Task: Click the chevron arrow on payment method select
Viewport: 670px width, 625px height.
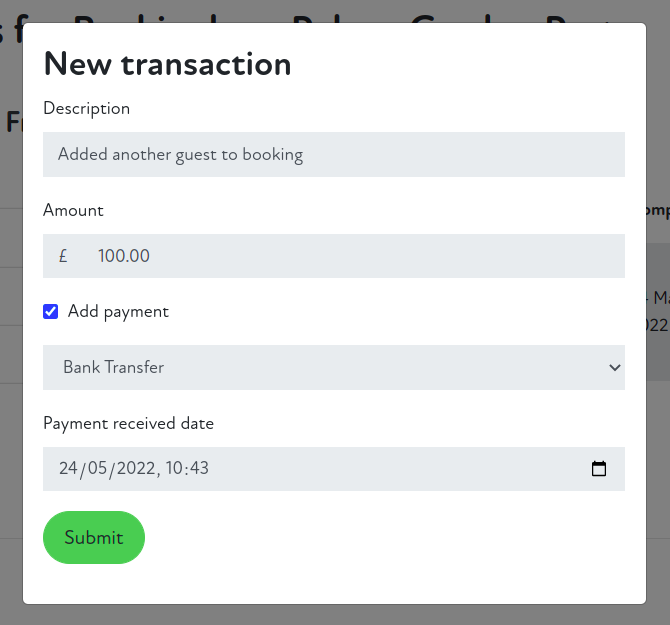Action: 614,368
